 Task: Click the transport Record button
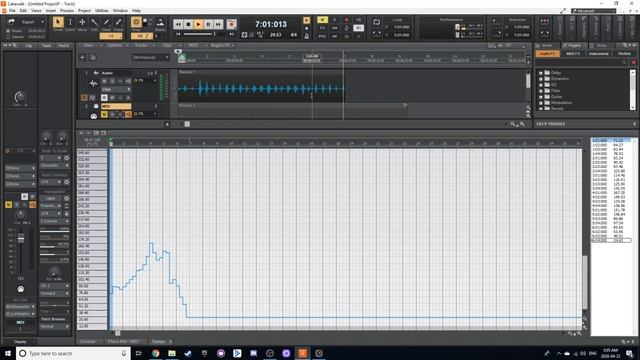pos(231,24)
